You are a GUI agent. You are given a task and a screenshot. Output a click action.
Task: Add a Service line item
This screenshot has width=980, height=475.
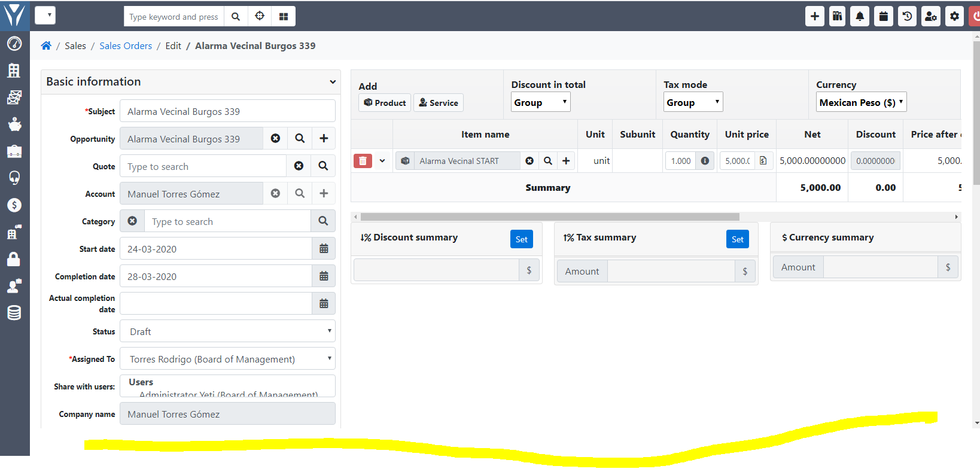[439, 103]
